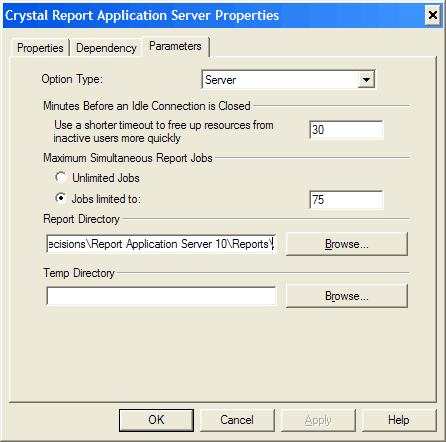Click the grayed-out Apply button
Viewport: 446px width, 442px height.
pos(318,420)
